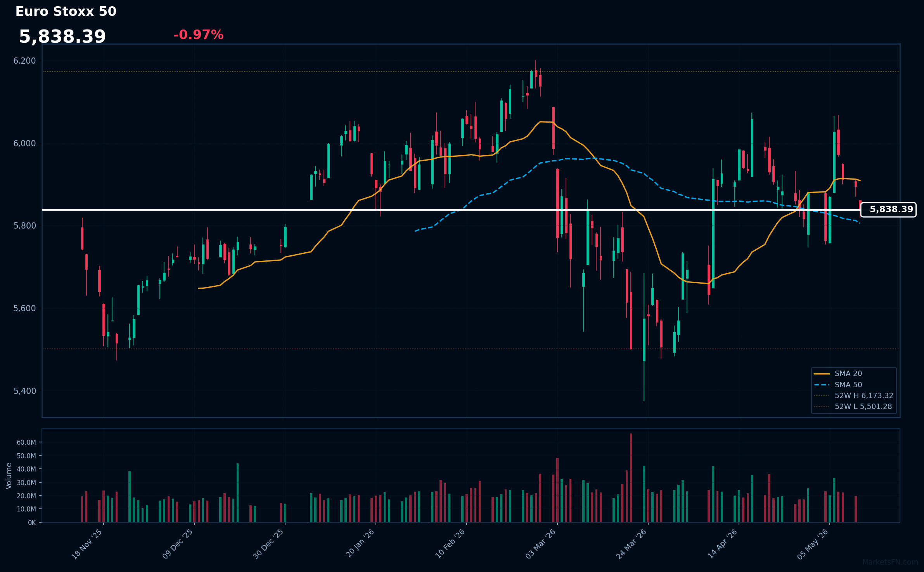Click the 05 May '26 date label
This screenshot has width=924, height=572.
pyautogui.click(x=813, y=544)
